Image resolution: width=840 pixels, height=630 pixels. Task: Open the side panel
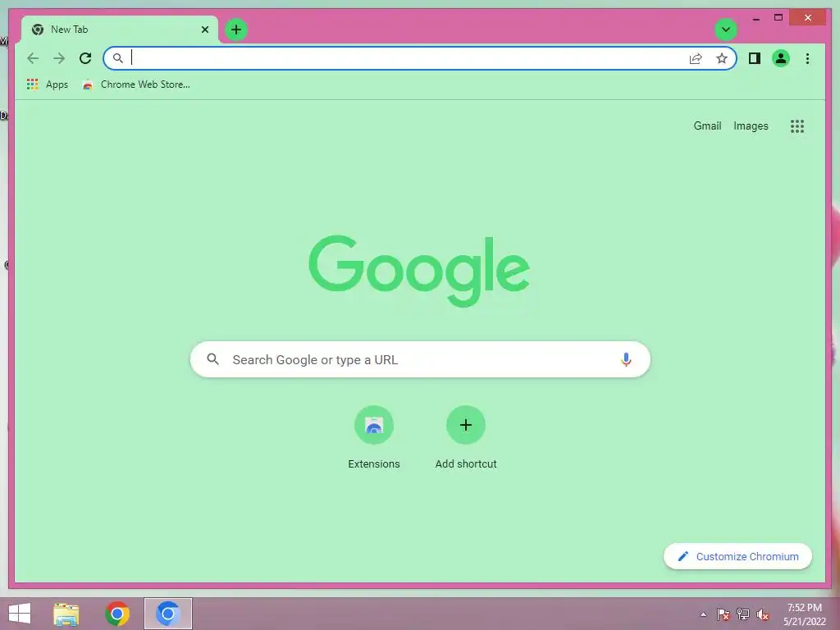pyautogui.click(x=755, y=58)
